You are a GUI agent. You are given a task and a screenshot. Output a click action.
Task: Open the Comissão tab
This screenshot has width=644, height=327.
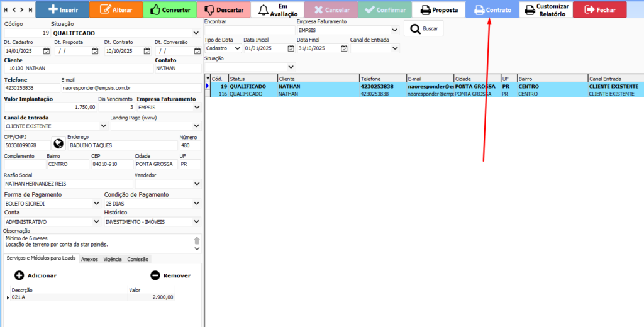tap(138, 259)
